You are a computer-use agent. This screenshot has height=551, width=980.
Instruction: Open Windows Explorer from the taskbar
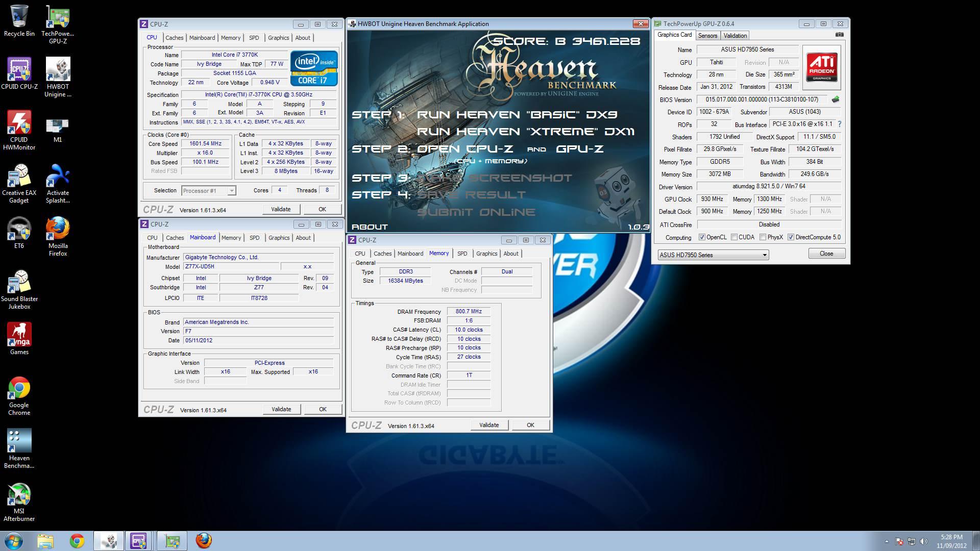pos(45,541)
